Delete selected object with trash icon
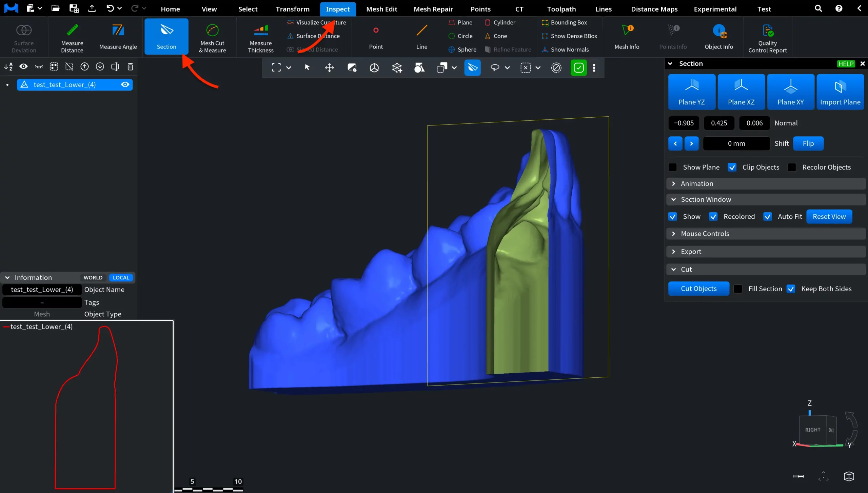The width and height of the screenshot is (868, 493). [130, 66]
